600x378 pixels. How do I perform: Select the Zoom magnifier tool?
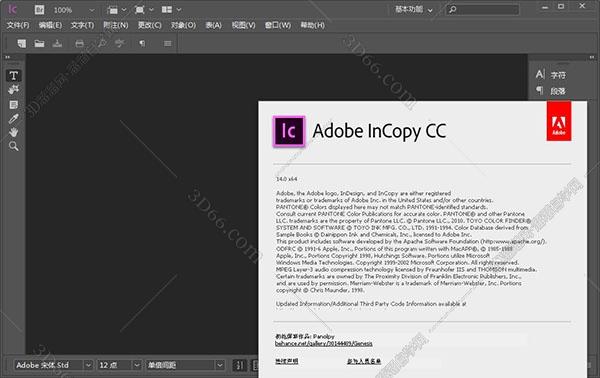14,146
